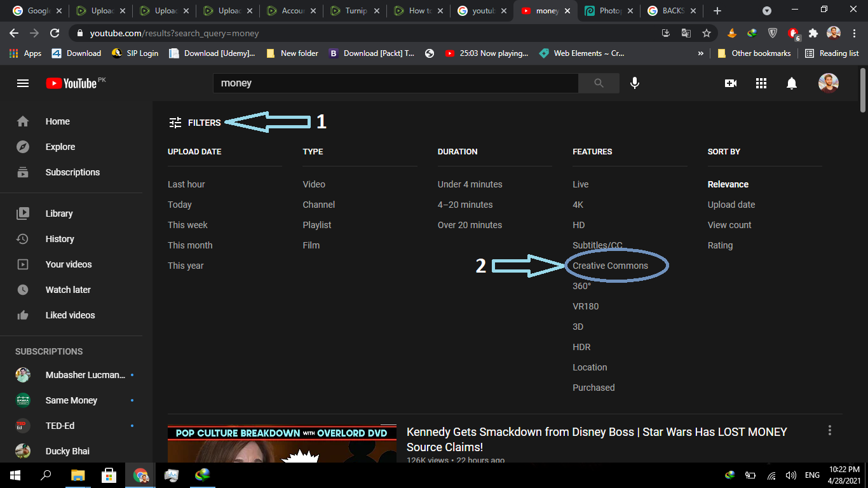The image size is (868, 488).
Task: Click the translate page icon in address bar
Action: [x=686, y=33]
